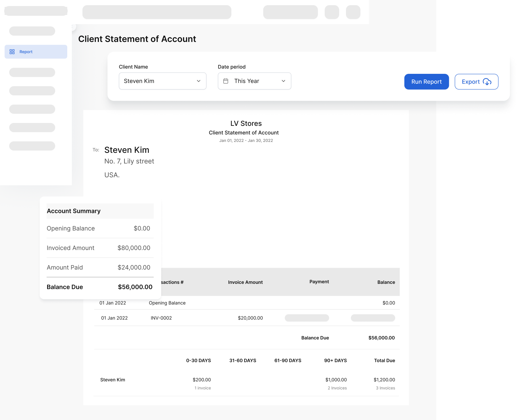Viewport: 517px width, 420px height.
Task: Click the payment placeholder bar in INV-0002 row
Action: tap(307, 318)
